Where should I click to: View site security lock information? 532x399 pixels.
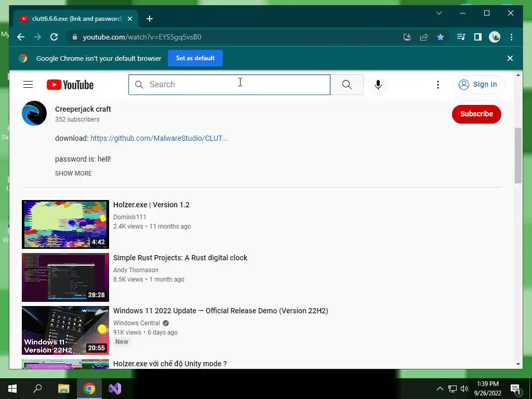[75, 37]
